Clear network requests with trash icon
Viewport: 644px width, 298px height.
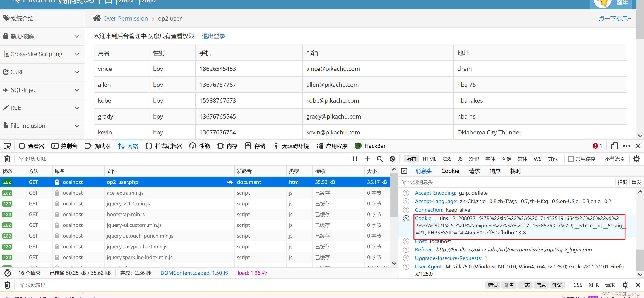(x=7, y=159)
